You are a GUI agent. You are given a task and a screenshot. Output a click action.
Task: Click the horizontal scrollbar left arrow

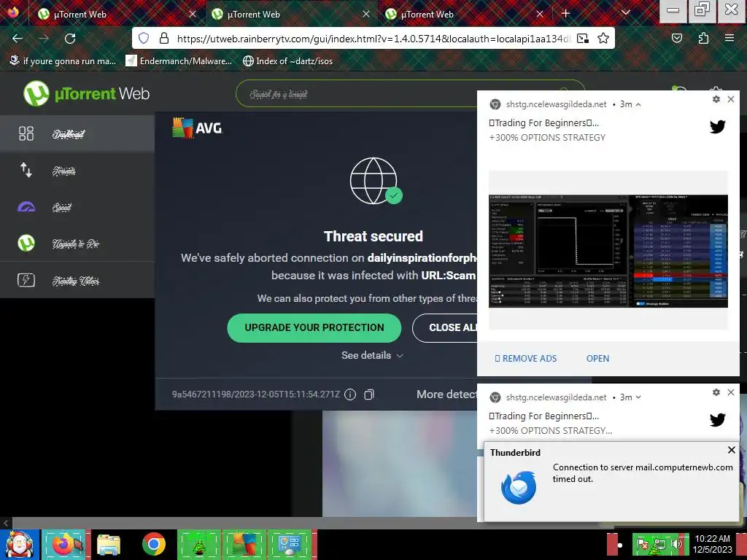(x=6, y=523)
